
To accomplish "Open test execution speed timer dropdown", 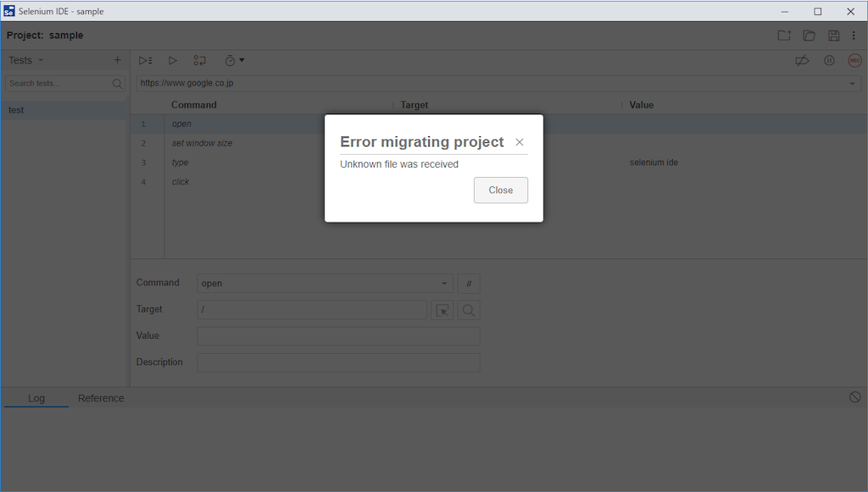I will 234,60.
